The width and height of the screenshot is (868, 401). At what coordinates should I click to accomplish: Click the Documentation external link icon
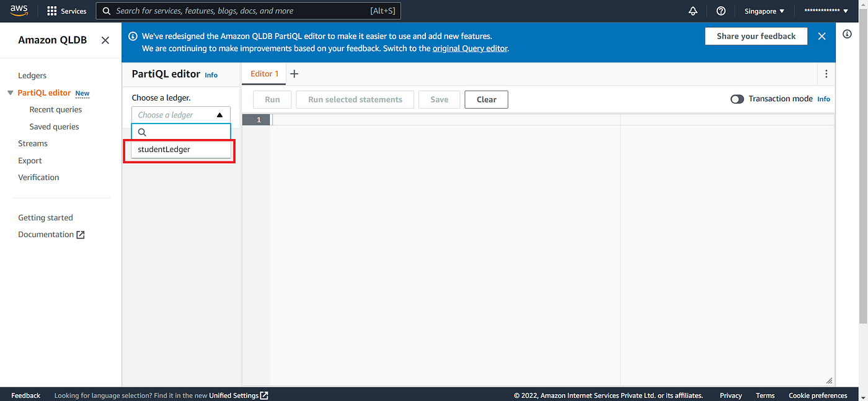[x=81, y=234]
